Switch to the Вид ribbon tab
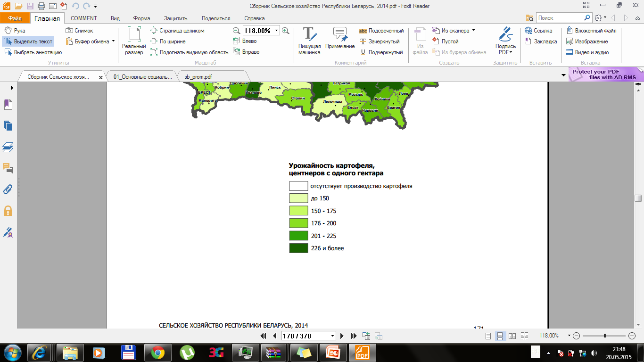Screen dimensions: 644x362 point(115,18)
